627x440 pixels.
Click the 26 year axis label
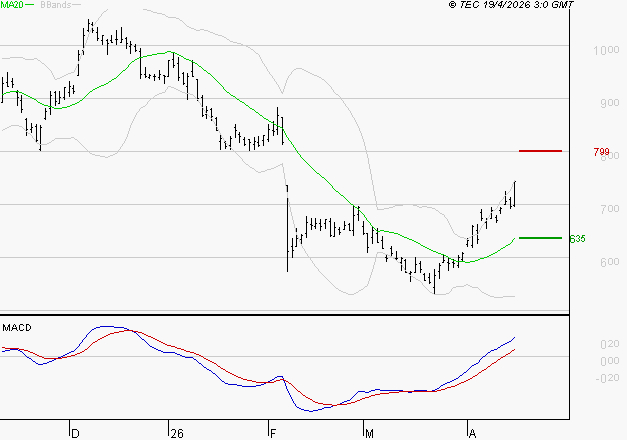(x=177, y=434)
